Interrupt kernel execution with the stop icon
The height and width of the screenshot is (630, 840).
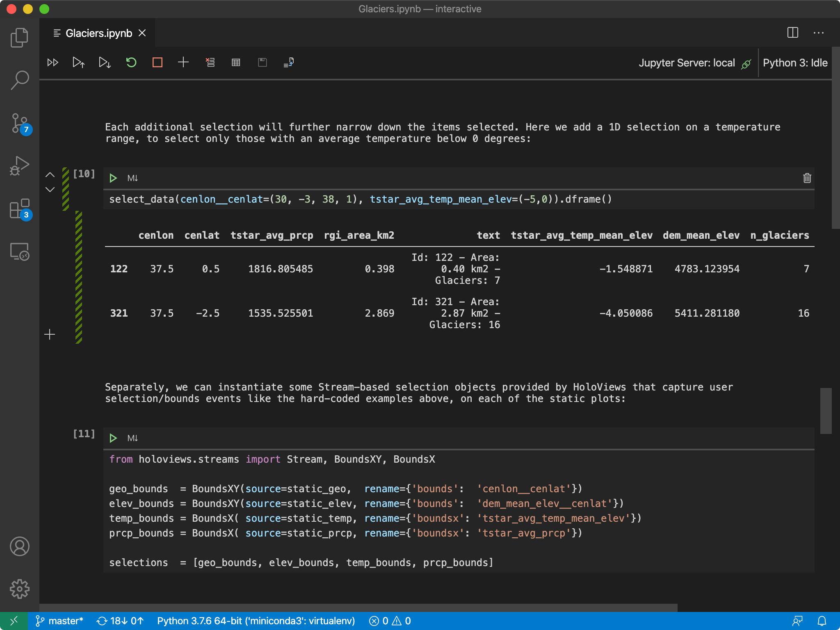pos(157,62)
